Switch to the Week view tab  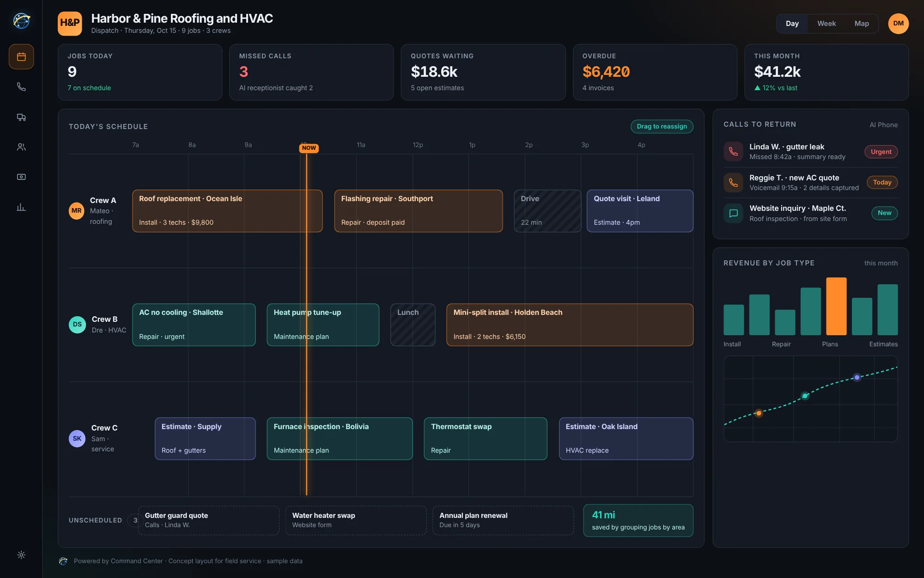coord(827,24)
